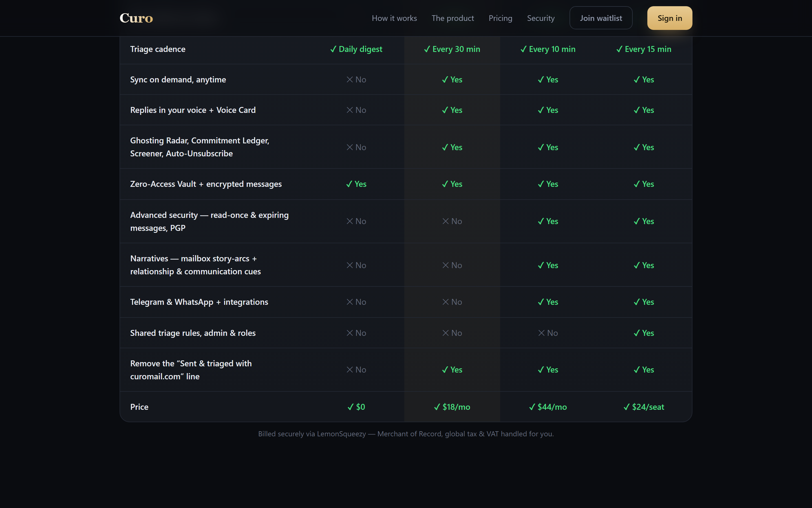Viewport: 812px width, 508px height.
Task: Select the Daily digest cell
Action: 356,49
